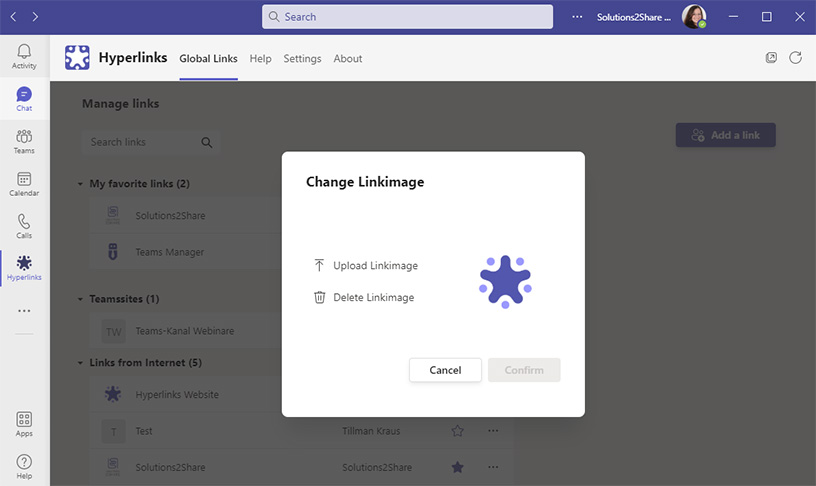Favorite the Test link star
Screen dimensions: 816x486
[457, 431]
